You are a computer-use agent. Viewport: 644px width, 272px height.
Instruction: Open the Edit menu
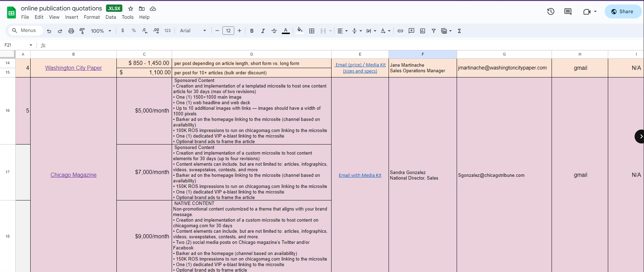39,17
